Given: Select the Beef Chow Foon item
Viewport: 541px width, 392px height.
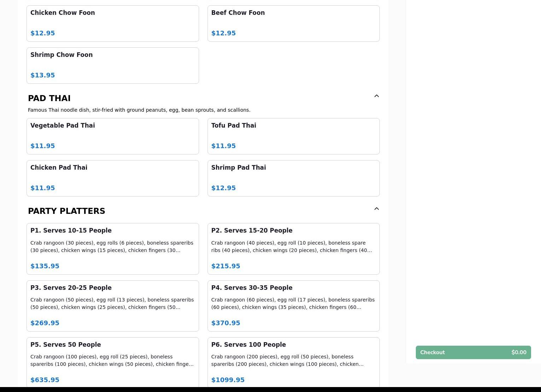Looking at the screenshot, I should pos(293,23).
